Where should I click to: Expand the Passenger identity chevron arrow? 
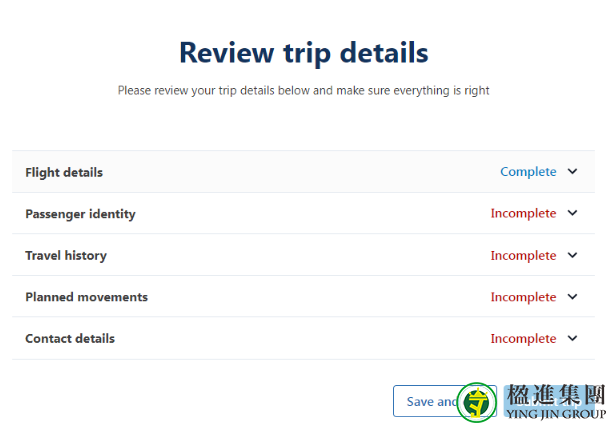pyautogui.click(x=572, y=213)
